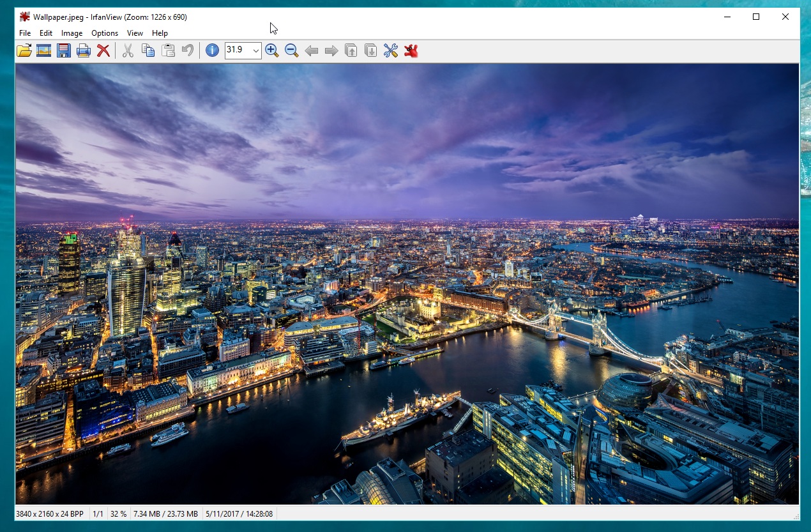Open the Options menu
The image size is (811, 532).
[x=105, y=33]
